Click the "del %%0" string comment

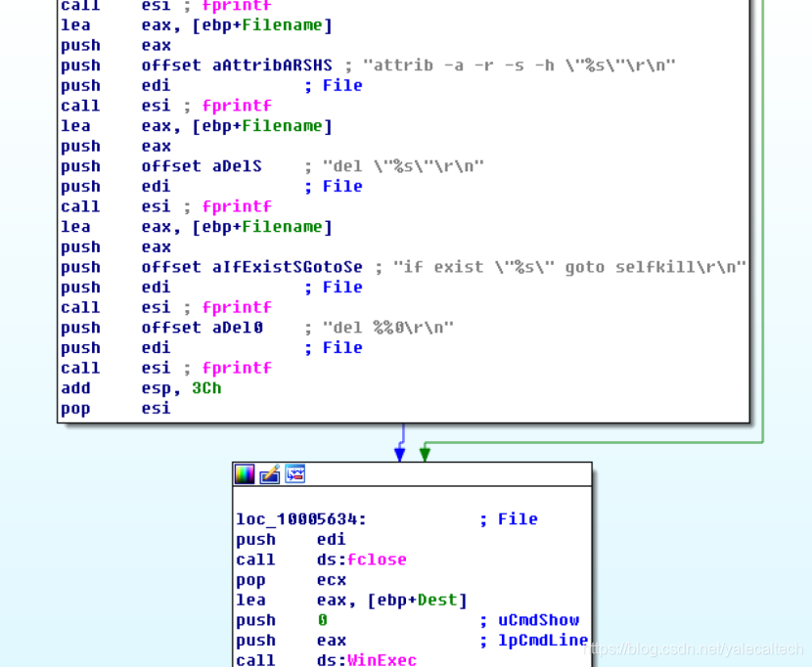point(388,328)
